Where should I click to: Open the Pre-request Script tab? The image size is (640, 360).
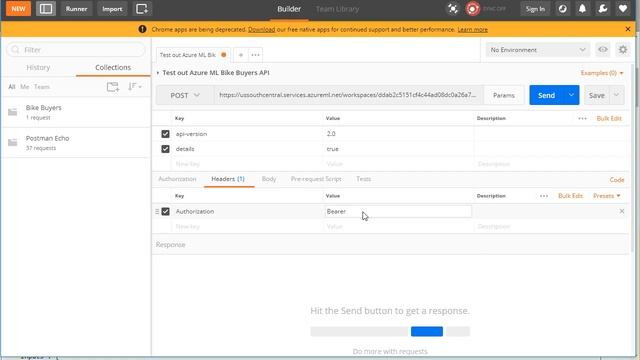coord(316,179)
